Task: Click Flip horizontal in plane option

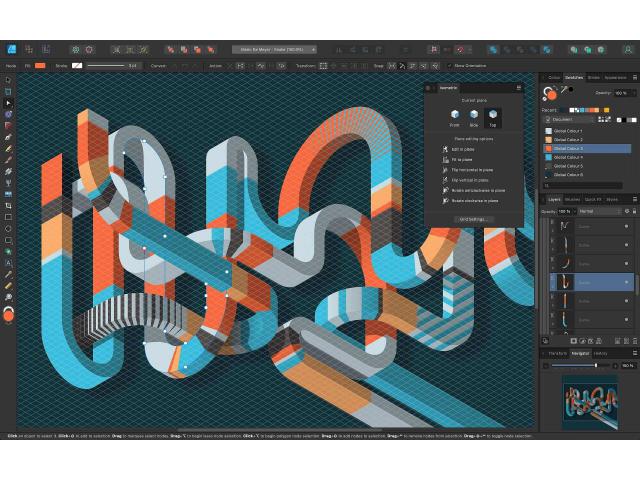Action: coord(444,170)
